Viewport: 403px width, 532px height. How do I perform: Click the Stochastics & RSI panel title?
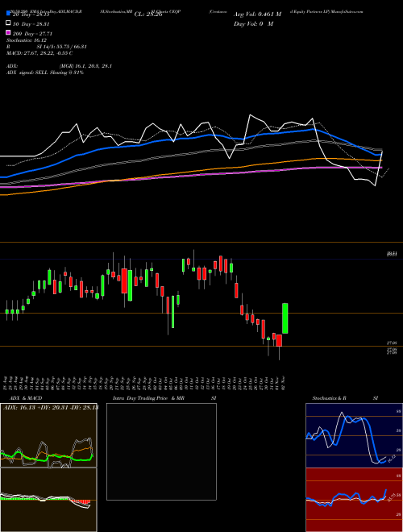(x=345, y=398)
